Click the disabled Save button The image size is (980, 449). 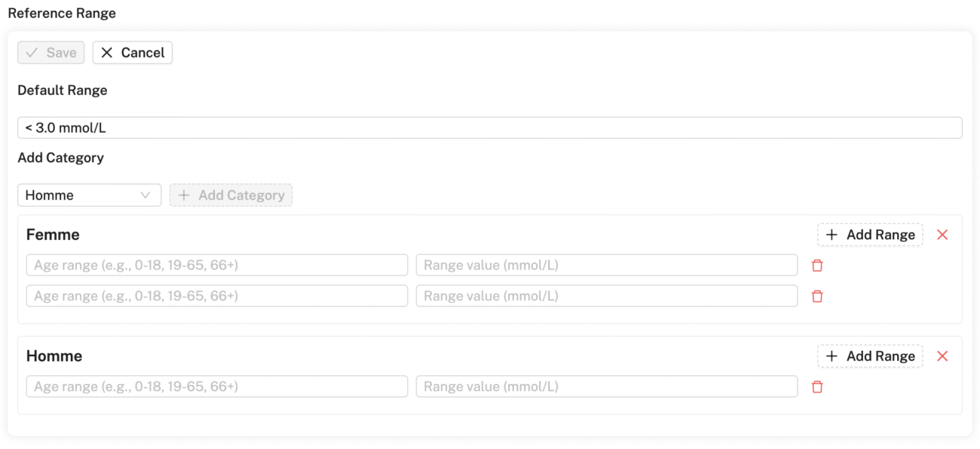51,52
